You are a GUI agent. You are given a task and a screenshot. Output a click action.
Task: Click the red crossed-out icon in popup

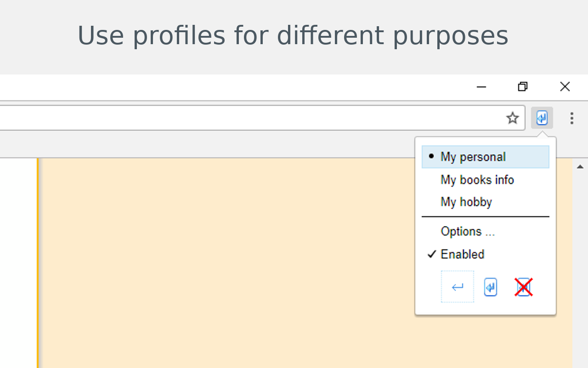523,287
